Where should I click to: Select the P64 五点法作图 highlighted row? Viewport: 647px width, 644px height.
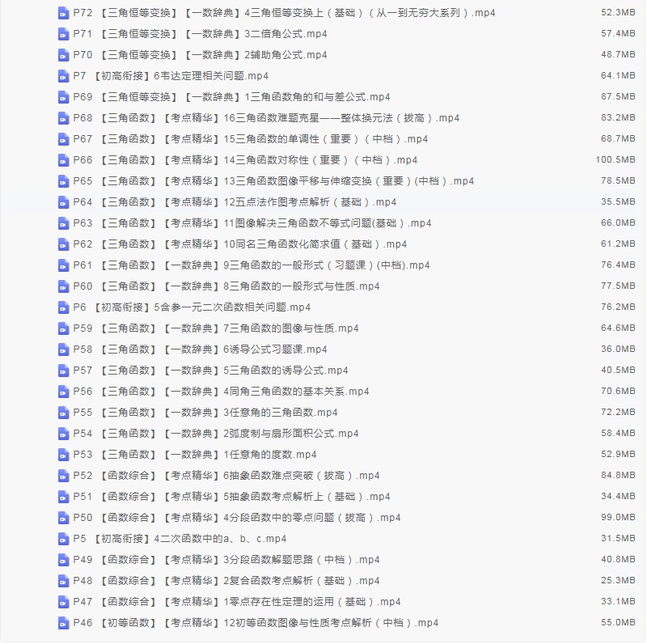point(323,202)
